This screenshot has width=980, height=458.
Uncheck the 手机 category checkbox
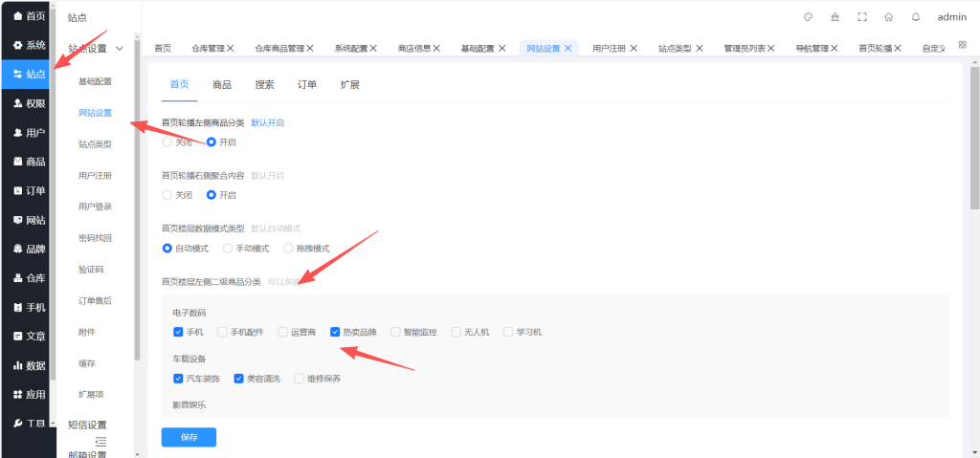coord(177,332)
